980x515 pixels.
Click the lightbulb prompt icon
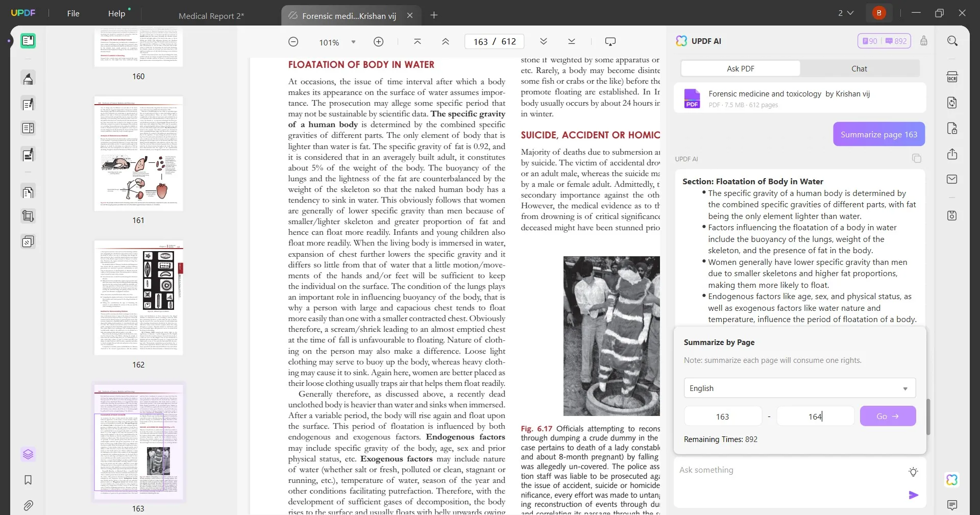914,472
